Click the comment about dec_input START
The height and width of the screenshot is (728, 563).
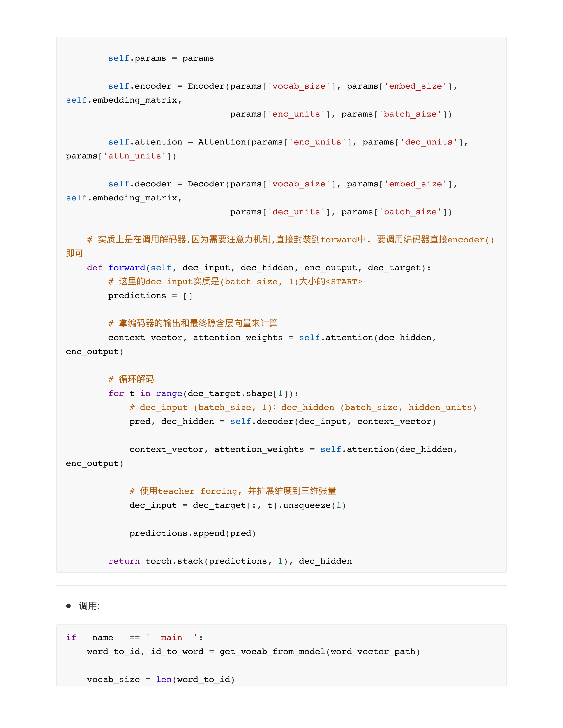(x=235, y=282)
